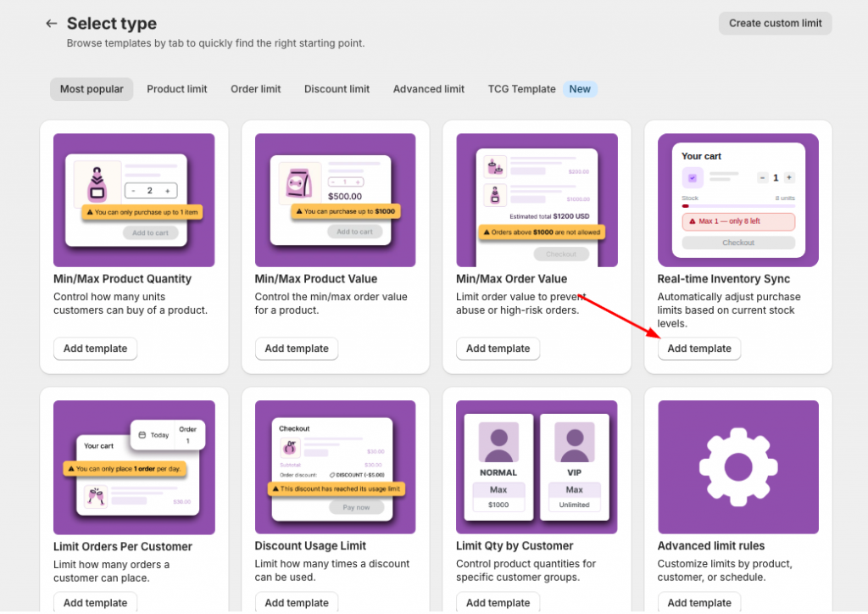Click the stock level bar in cart preview
This screenshot has height=614, width=868.
(738, 205)
